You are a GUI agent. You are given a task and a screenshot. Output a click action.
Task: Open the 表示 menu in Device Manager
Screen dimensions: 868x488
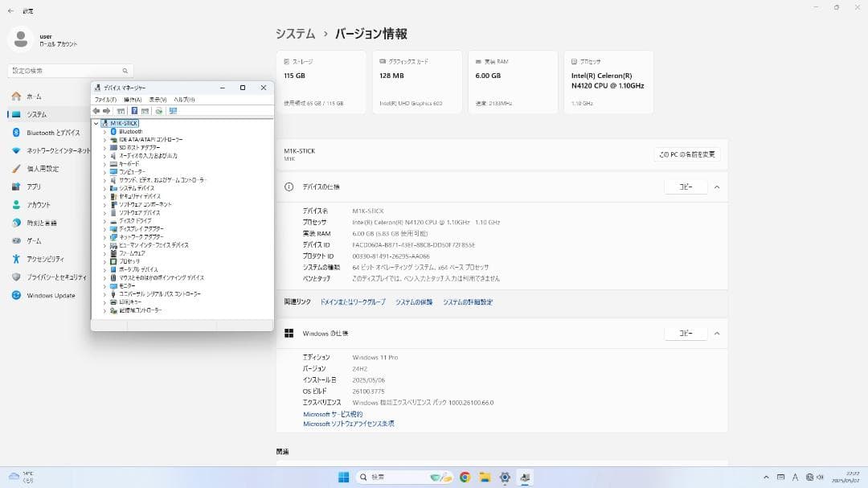(x=156, y=99)
